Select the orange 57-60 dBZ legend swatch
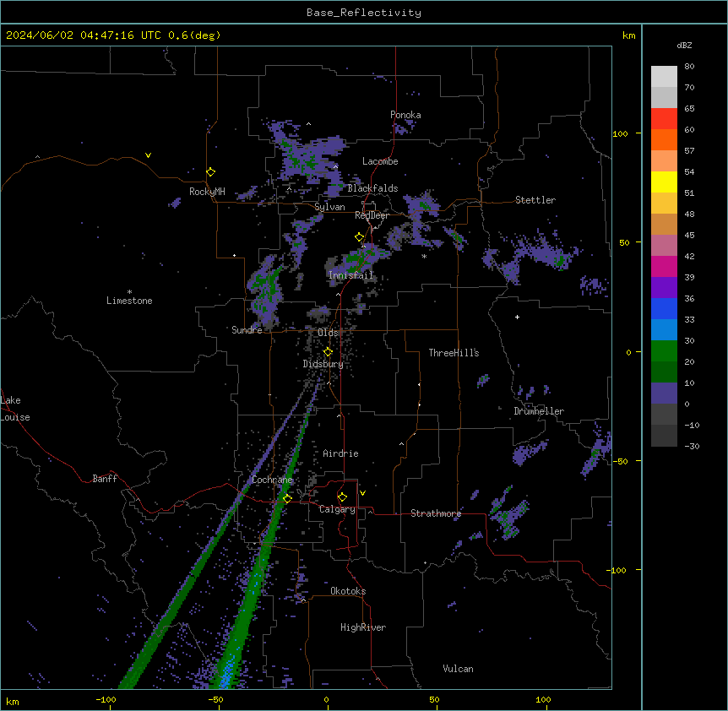The image size is (728, 711). [x=664, y=139]
